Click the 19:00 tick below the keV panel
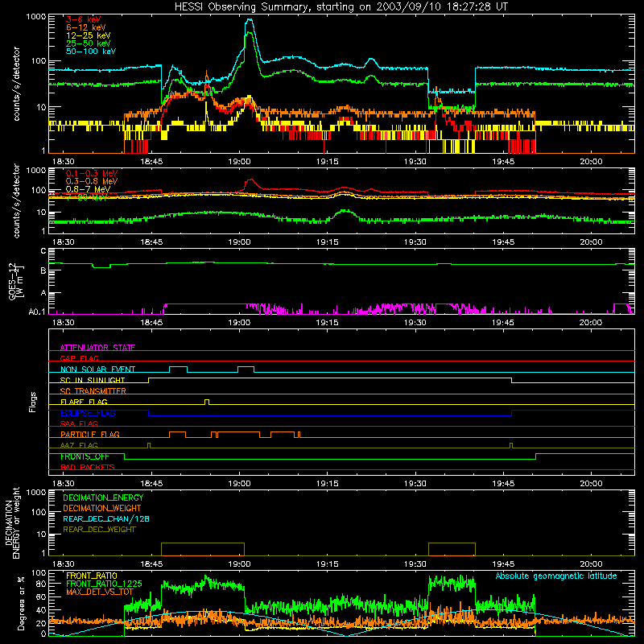Viewport: 644px width, 644px height. 239,162
